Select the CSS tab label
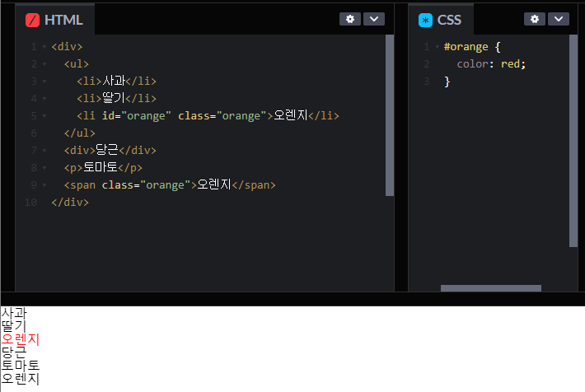585x392 pixels. click(x=449, y=20)
